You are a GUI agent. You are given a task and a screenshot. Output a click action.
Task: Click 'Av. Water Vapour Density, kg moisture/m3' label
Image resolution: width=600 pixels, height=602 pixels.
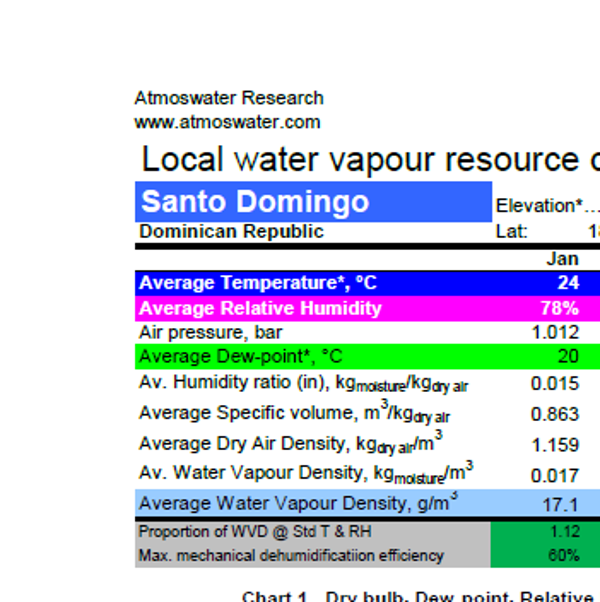pos(306,473)
